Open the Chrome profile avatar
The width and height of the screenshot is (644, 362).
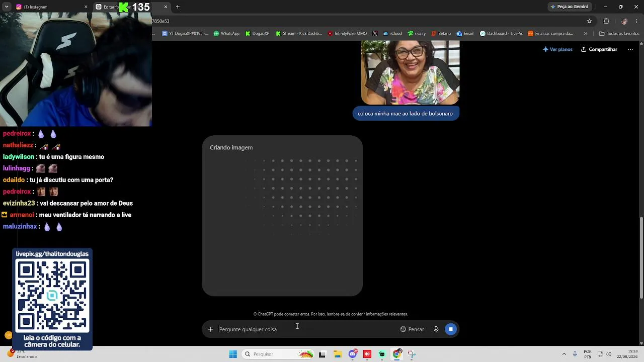click(x=624, y=21)
